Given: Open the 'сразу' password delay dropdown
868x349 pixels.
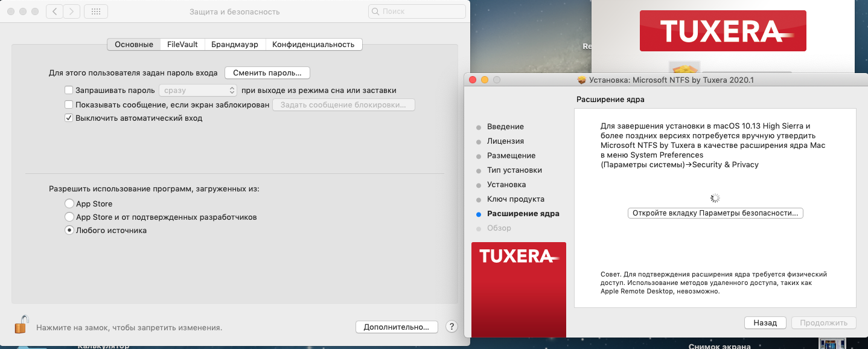Looking at the screenshot, I should tap(198, 91).
